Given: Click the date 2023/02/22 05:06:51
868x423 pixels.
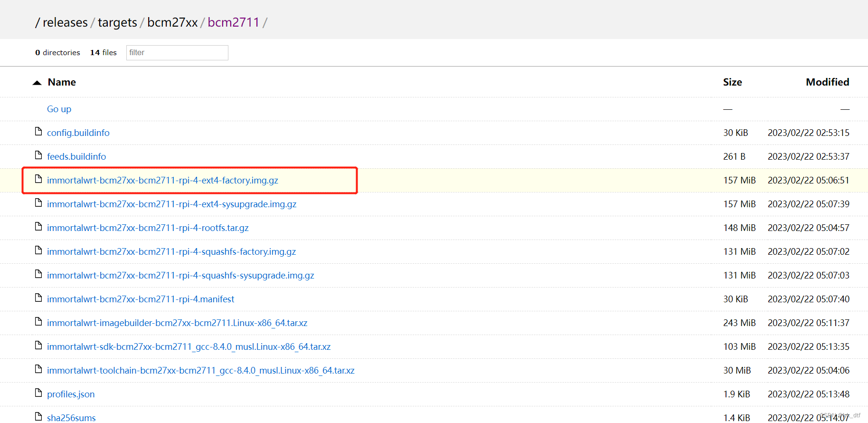Looking at the screenshot, I should (x=809, y=180).
